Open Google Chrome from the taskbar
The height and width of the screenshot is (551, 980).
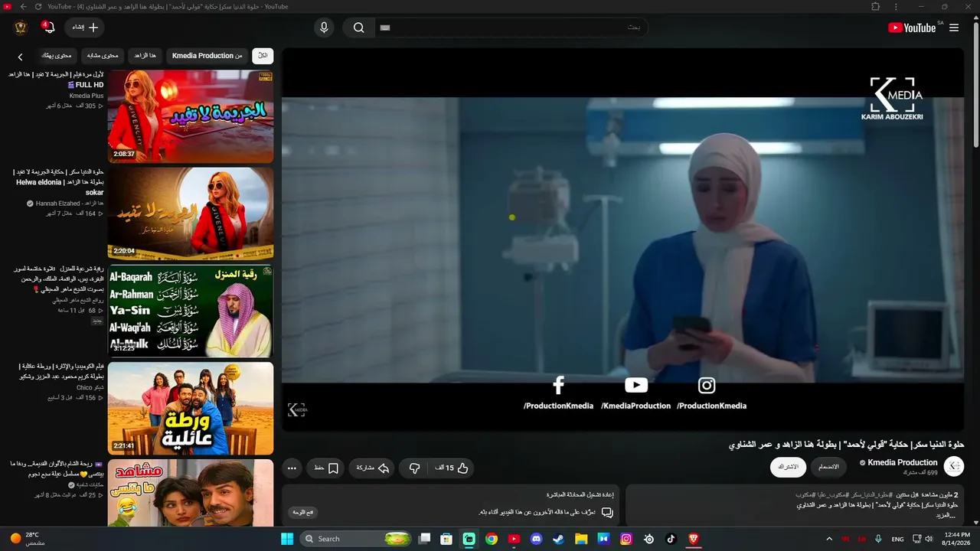pos(492,539)
